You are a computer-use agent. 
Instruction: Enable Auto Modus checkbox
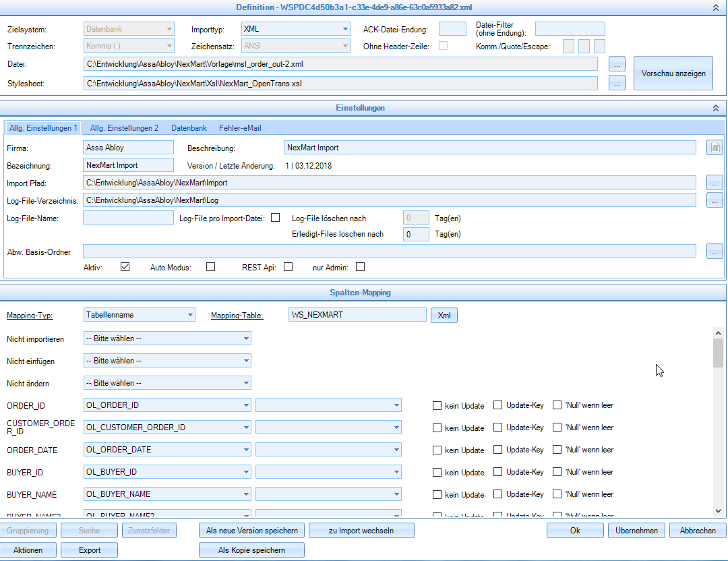(x=211, y=267)
